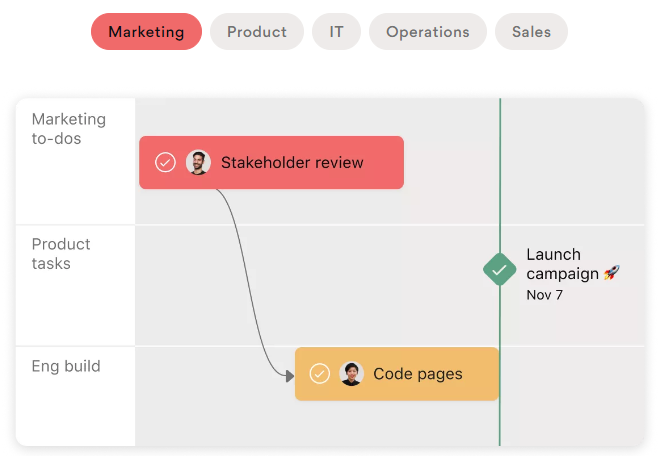Open assignee avatar on Code pages

pos(351,373)
